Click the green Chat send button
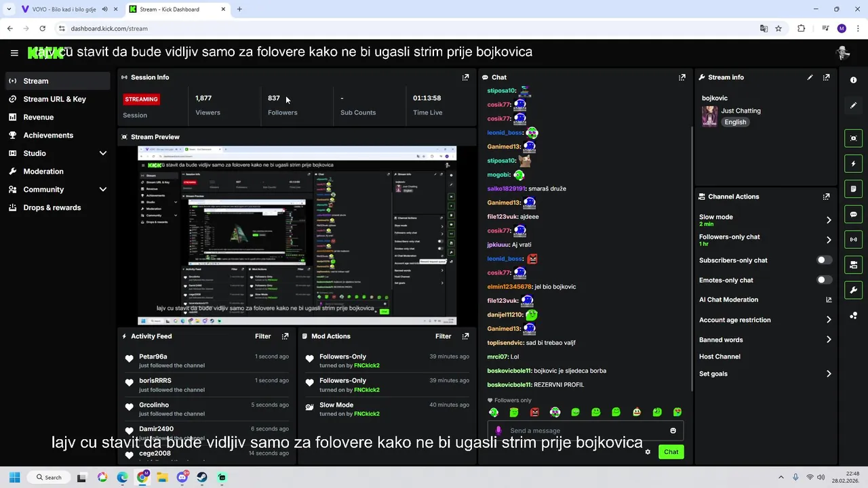Screen dimensions: 868x488 point(671,452)
